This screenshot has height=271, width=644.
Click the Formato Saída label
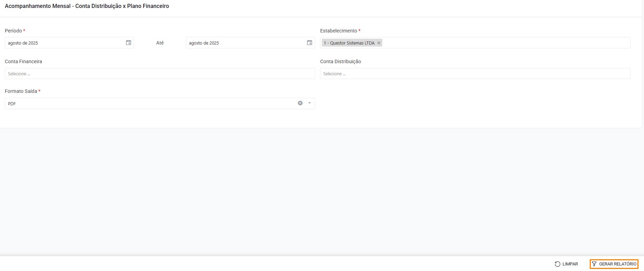[21, 91]
